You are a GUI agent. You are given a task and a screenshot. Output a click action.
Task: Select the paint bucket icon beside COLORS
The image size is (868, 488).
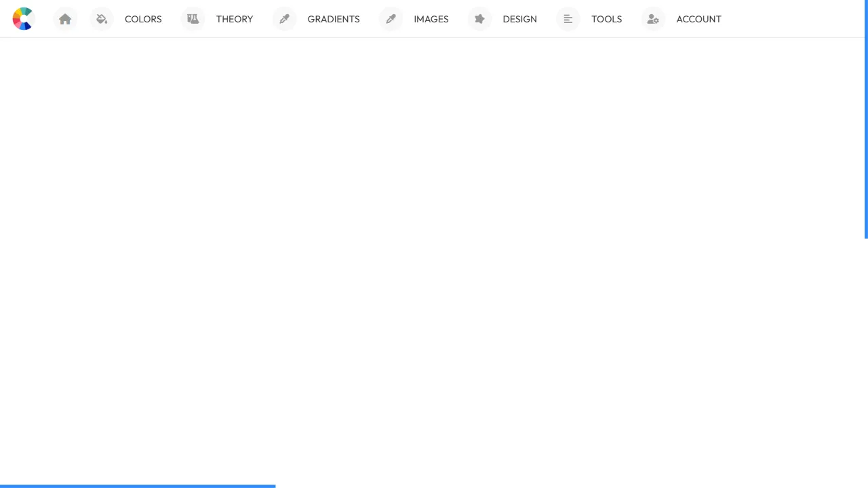[x=101, y=19]
